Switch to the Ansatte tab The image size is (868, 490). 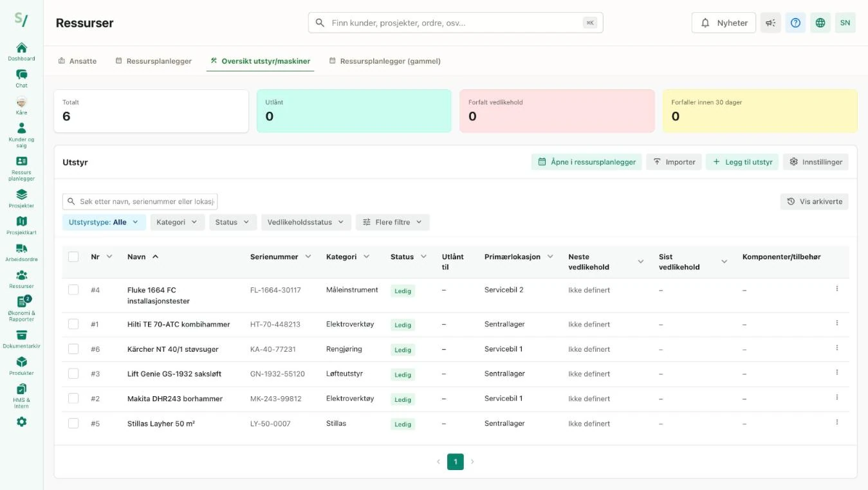click(77, 61)
